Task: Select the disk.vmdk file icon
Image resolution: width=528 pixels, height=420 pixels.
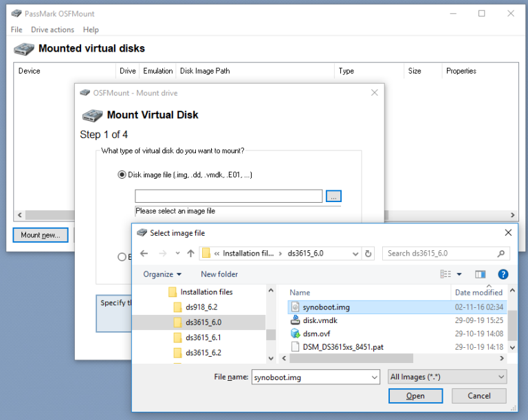Action: point(295,320)
